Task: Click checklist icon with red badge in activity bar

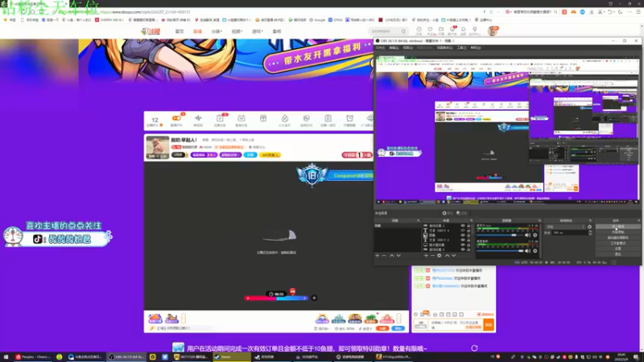Action: [220, 118]
